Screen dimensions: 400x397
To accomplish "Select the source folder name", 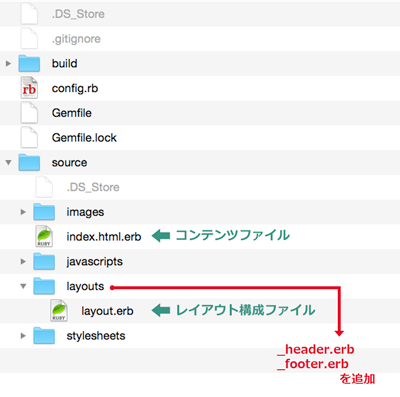I will pyautogui.click(x=69, y=163).
